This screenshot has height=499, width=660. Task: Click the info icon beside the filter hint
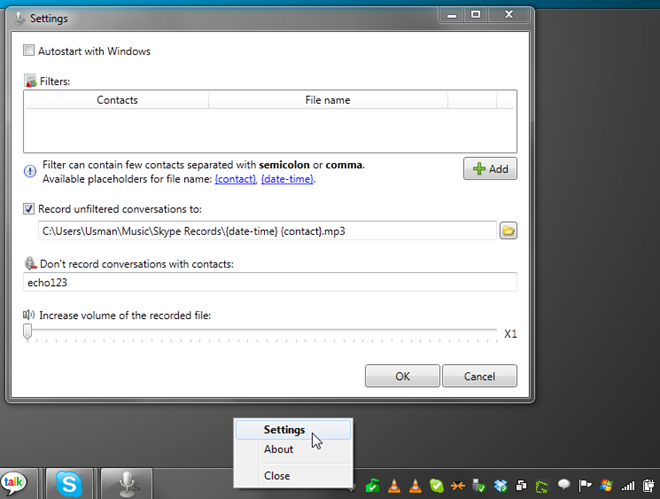tap(30, 171)
